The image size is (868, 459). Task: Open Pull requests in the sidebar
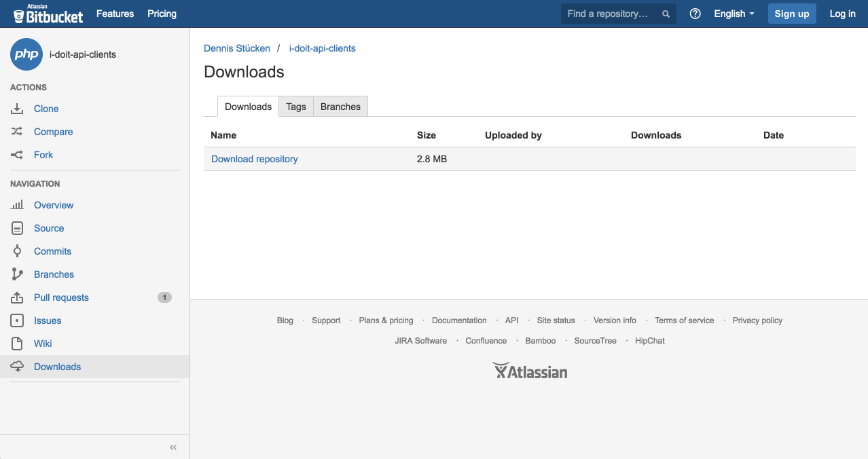pyautogui.click(x=61, y=297)
